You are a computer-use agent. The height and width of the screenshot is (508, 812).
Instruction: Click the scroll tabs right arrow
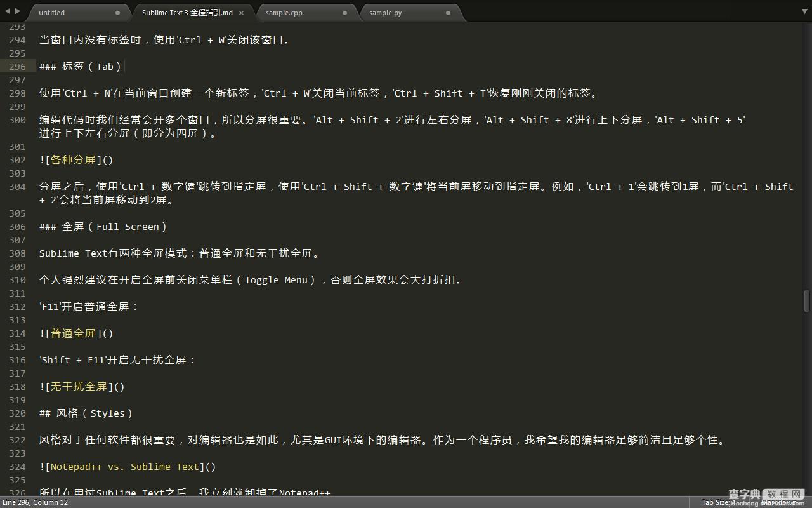[x=17, y=11]
